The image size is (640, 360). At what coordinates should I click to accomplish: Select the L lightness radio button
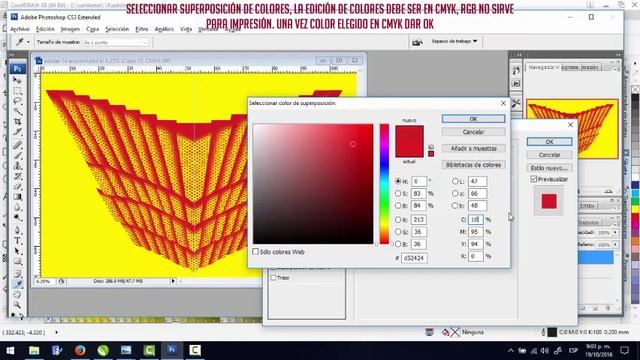(455, 181)
